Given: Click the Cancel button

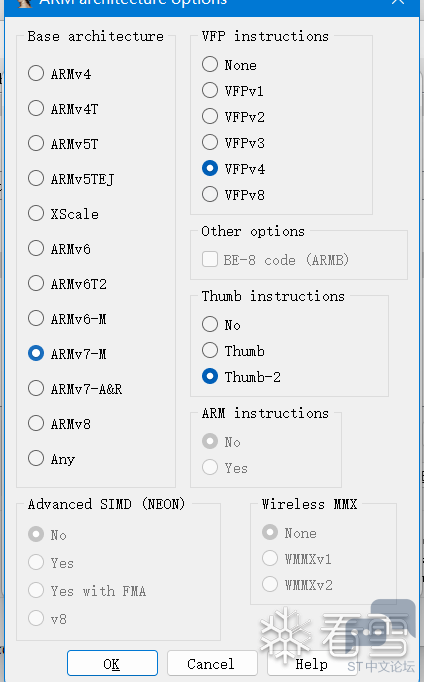Looking at the screenshot, I should (212, 663).
